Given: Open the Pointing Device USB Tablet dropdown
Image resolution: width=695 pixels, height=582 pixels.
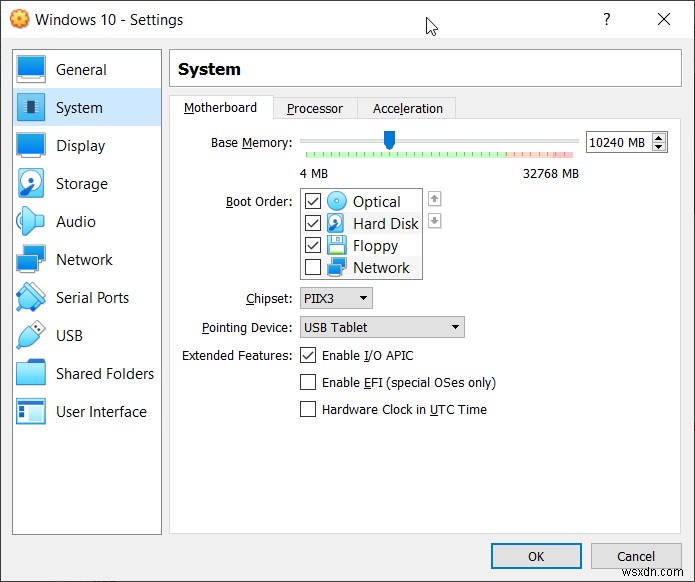Looking at the screenshot, I should [382, 327].
